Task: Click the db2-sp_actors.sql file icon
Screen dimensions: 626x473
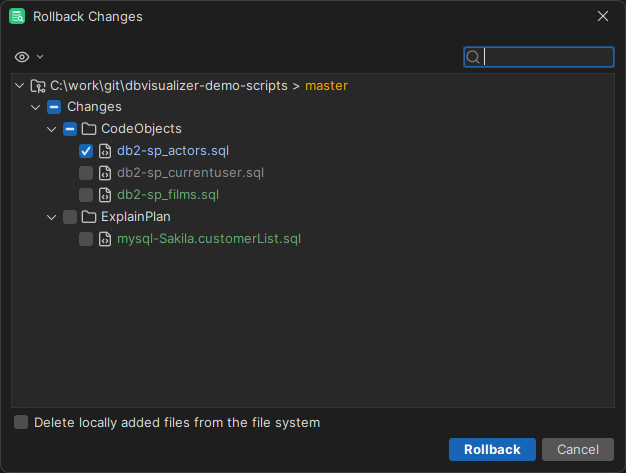Action: pyautogui.click(x=104, y=151)
